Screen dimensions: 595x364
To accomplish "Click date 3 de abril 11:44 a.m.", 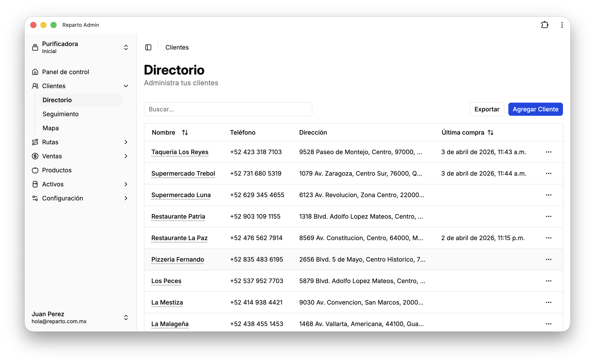I will point(484,173).
